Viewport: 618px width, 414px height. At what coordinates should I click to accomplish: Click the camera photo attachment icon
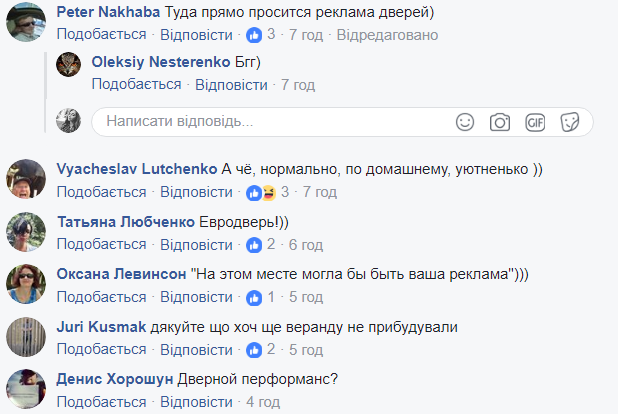[499, 122]
